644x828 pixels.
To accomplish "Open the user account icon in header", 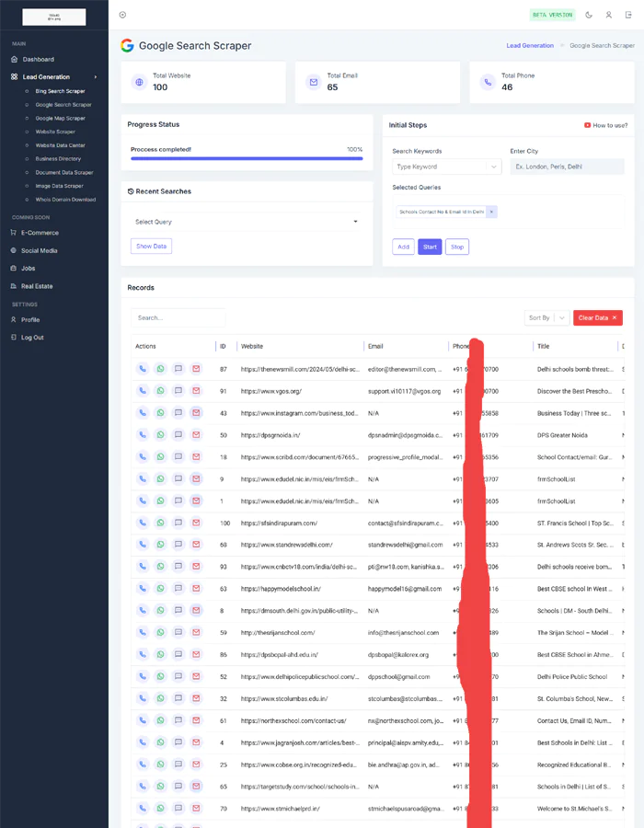I will (608, 15).
